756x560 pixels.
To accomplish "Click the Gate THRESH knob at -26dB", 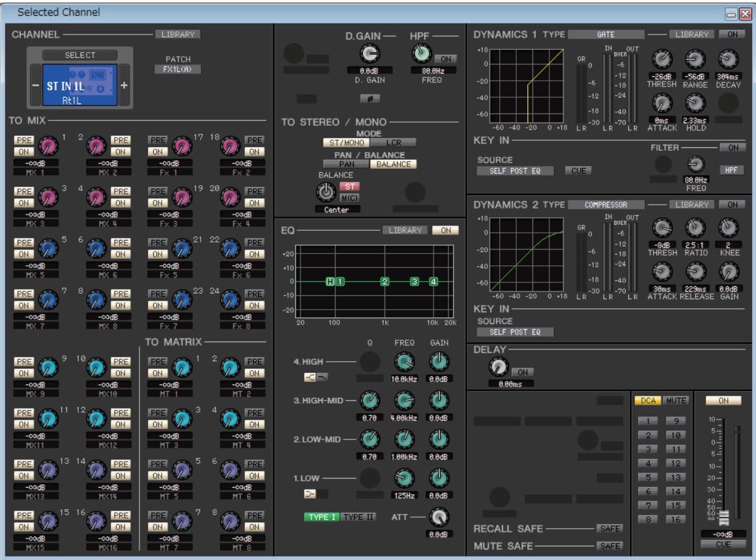I will click(x=662, y=59).
